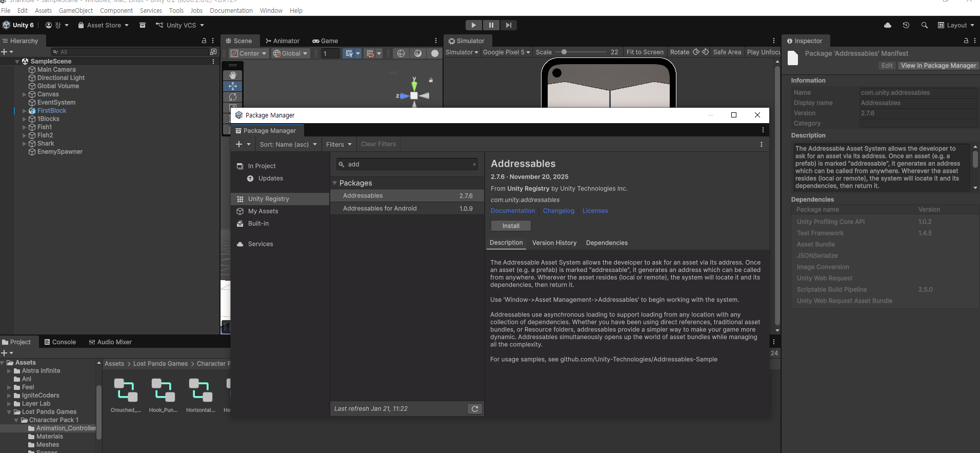Viewport: 980px width, 453px height.
Task: Open the Scene tab more-options menu
Action: pos(436,41)
